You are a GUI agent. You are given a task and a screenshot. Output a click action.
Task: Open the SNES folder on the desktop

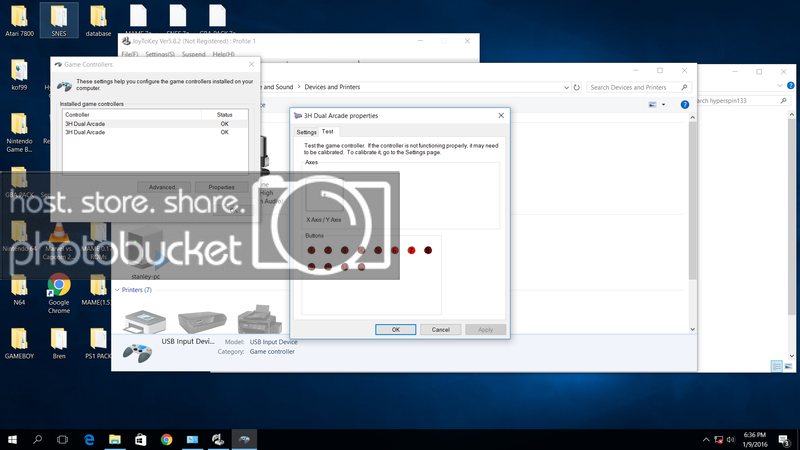point(59,20)
